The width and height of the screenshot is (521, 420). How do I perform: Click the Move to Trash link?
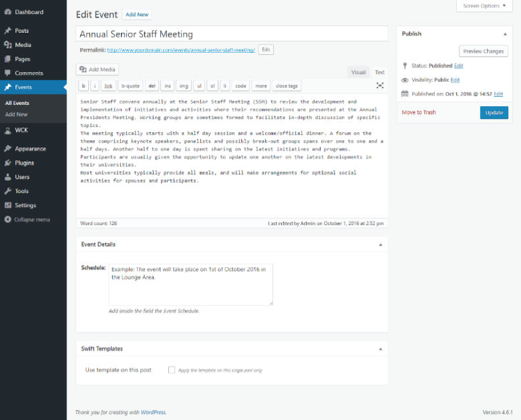418,112
